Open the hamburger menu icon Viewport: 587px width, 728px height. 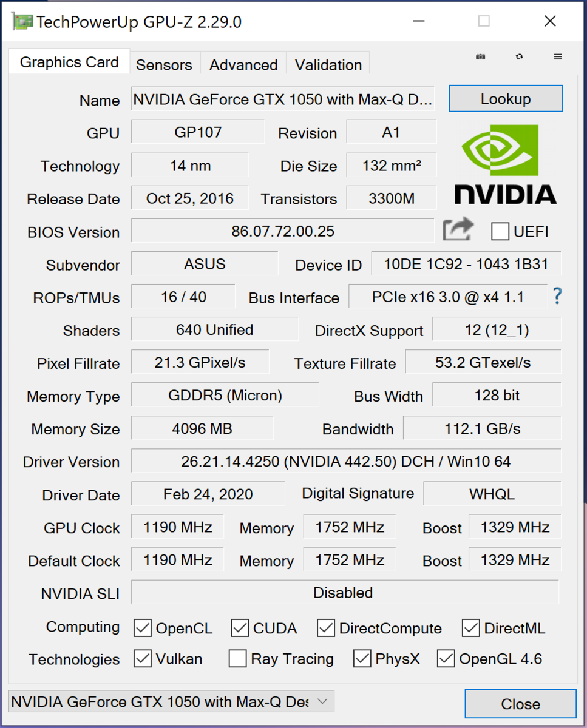(558, 56)
